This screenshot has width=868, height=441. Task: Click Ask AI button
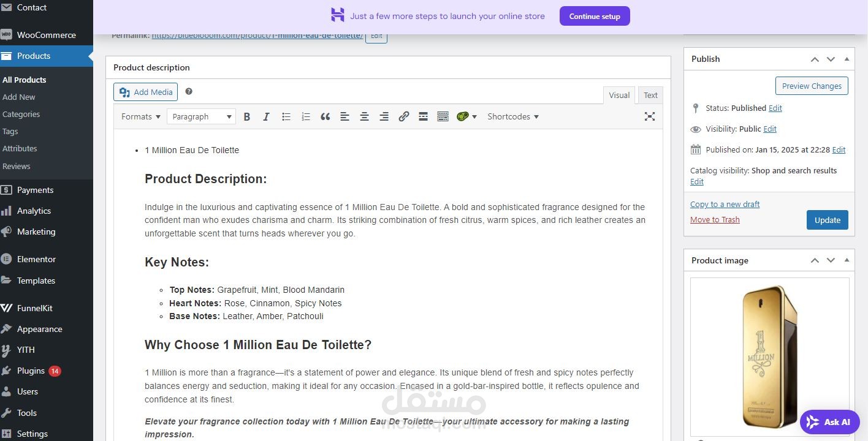[830, 422]
